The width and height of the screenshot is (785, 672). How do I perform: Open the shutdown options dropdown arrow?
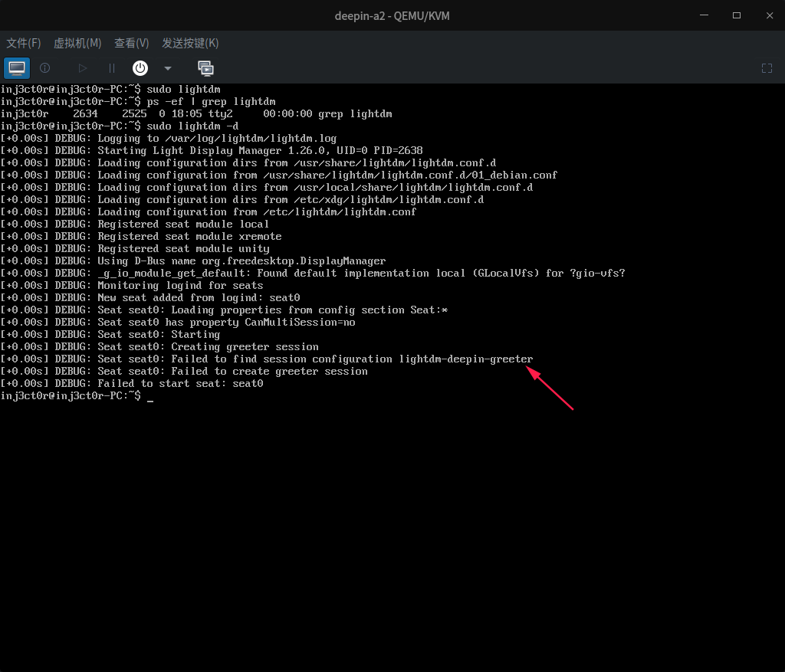coord(167,68)
